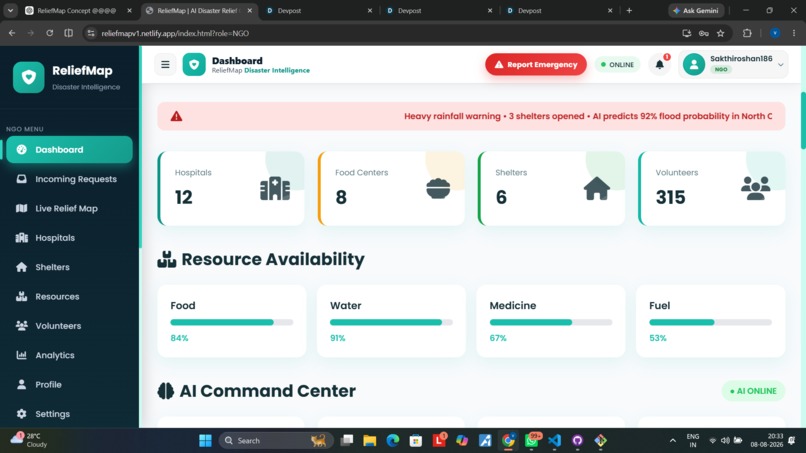This screenshot has width=806, height=453.
Task: Click the Volunteers card people icon
Action: pyautogui.click(x=756, y=188)
